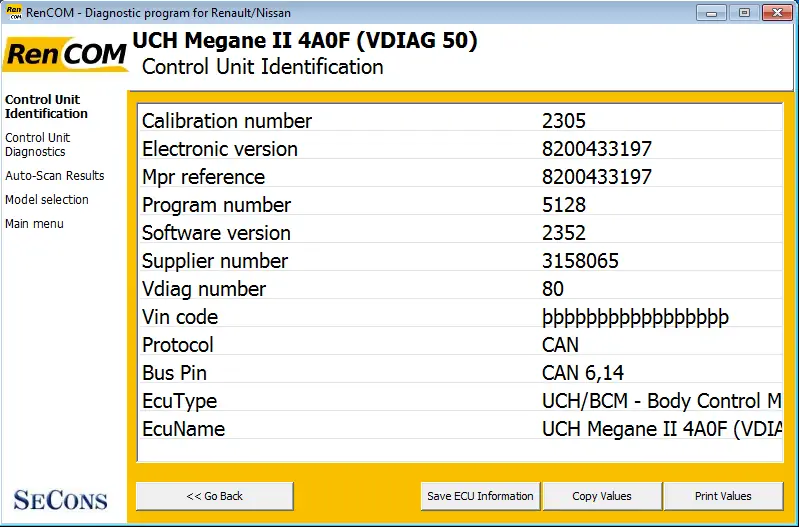Screen dimensions: 799x527
Task: Select Mpr reference value 8200433197
Action: coord(597,177)
